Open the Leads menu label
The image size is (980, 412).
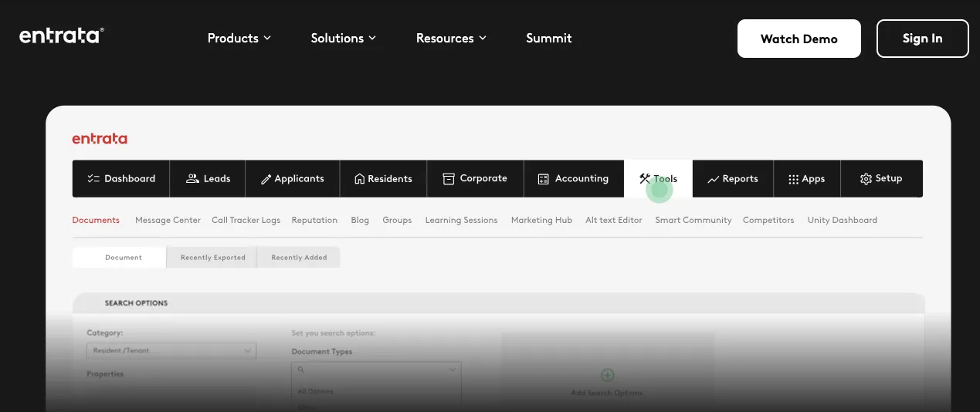217,178
